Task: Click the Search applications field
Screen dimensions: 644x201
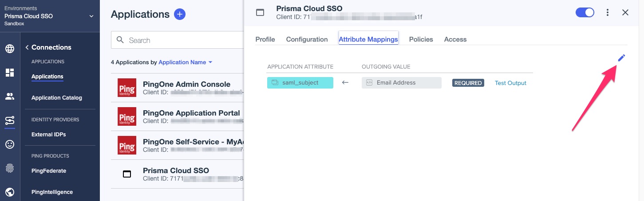Action: 178,40
